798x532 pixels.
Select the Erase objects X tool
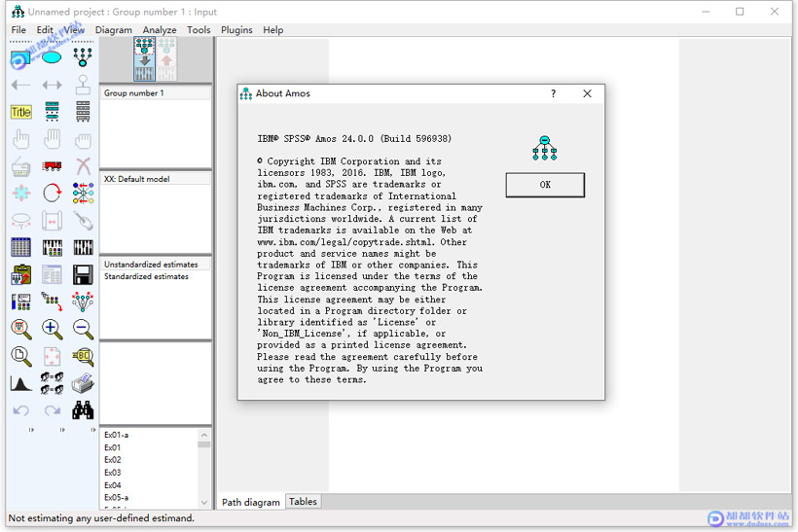click(83, 166)
